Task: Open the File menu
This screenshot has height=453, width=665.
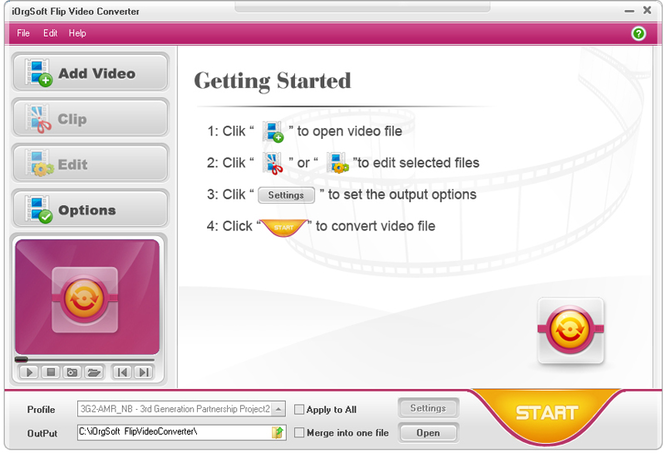Action: 23,33
